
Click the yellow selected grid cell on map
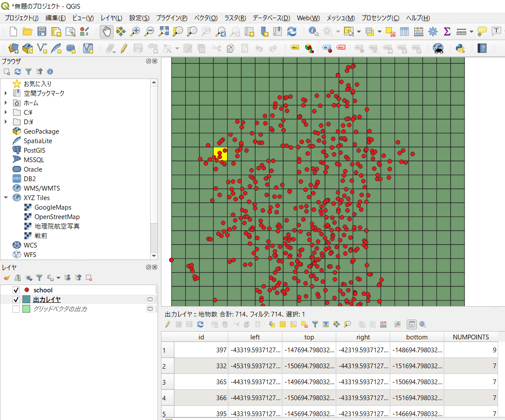(220, 154)
